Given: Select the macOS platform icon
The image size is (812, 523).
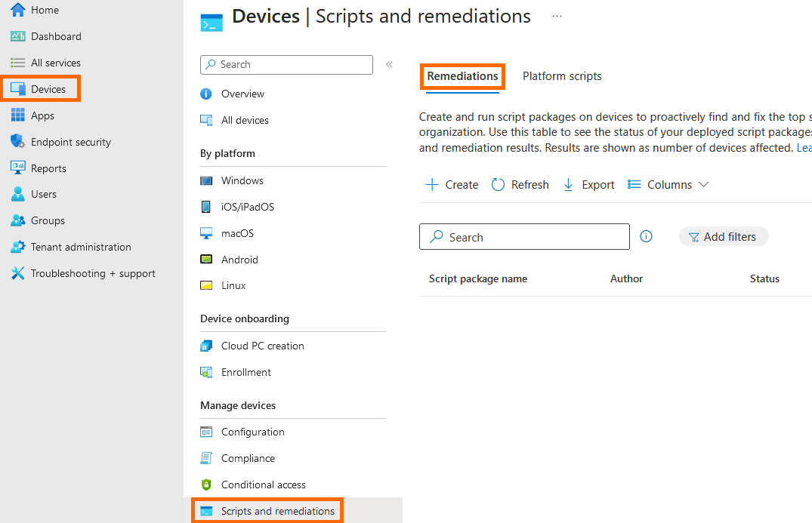Looking at the screenshot, I should [205, 232].
